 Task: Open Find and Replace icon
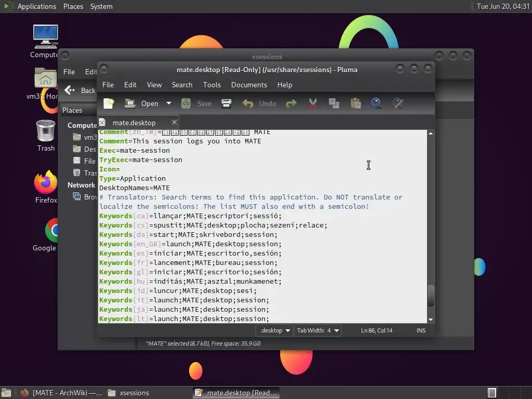398,103
